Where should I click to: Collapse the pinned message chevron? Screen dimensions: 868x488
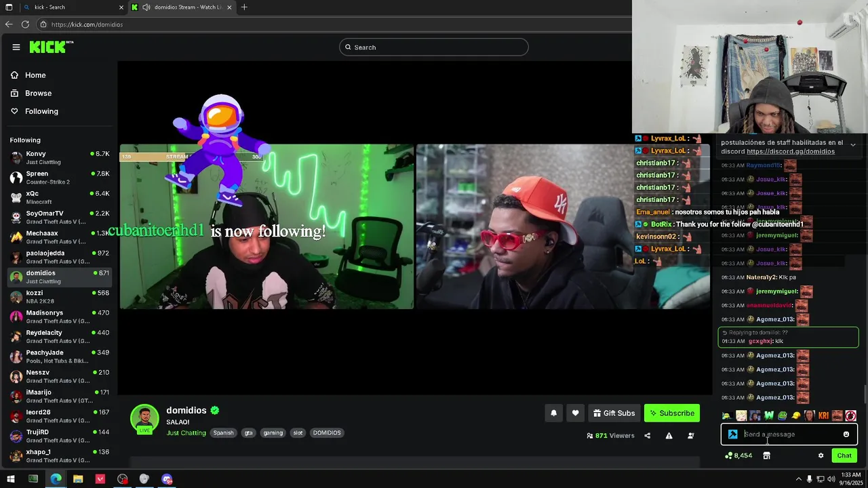(x=853, y=144)
